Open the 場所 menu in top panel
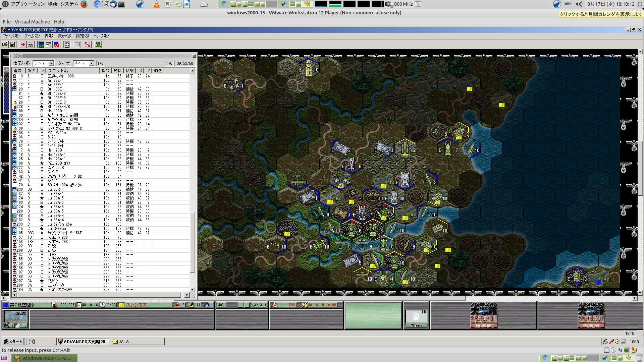Viewport: 644px width, 362px height. [x=53, y=4]
